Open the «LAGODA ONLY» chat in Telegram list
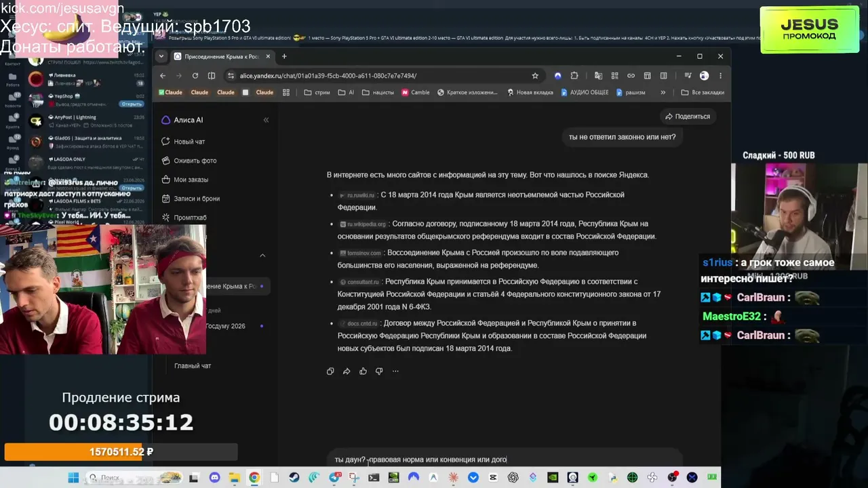Screen dimensions: 868x488 tap(86, 163)
